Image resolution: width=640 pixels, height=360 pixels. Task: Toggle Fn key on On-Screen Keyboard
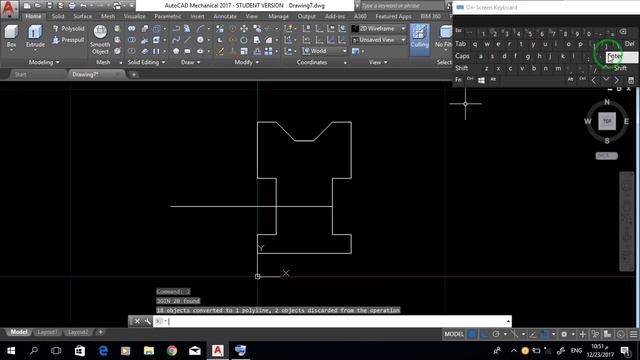pyautogui.click(x=458, y=80)
